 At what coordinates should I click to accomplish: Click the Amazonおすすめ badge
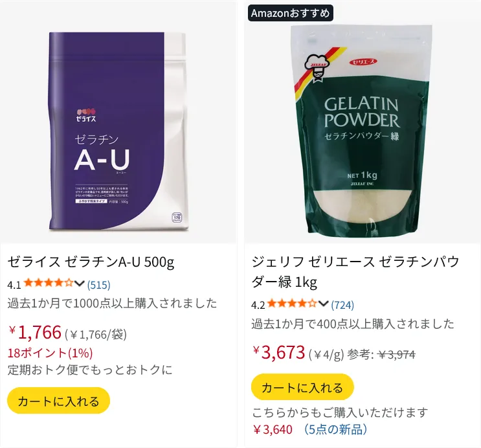point(290,13)
